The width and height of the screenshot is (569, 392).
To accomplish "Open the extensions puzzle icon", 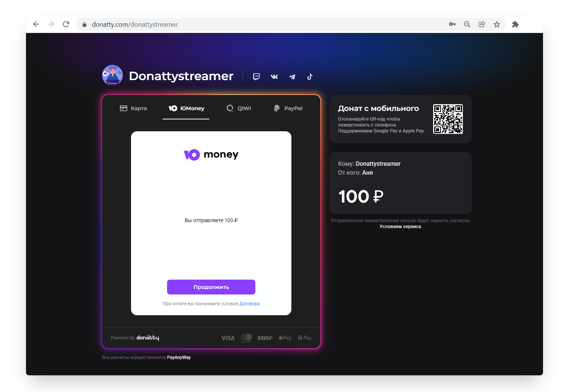I will (x=515, y=24).
